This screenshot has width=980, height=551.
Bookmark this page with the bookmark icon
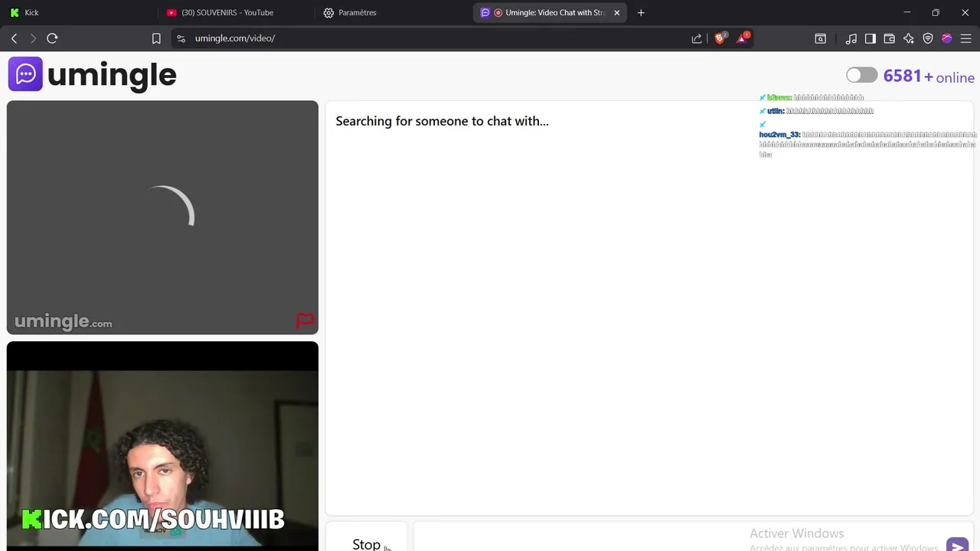click(156, 38)
